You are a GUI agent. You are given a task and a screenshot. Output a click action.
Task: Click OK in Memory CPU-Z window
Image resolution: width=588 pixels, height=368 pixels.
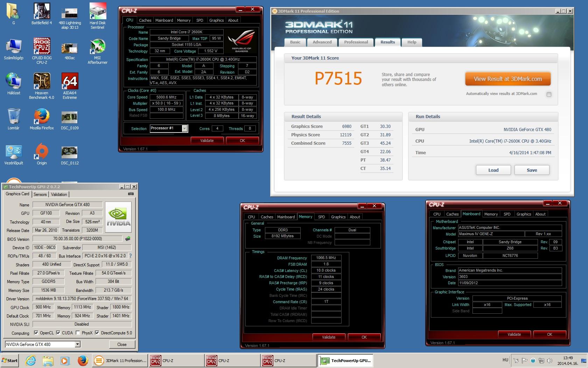tap(364, 337)
